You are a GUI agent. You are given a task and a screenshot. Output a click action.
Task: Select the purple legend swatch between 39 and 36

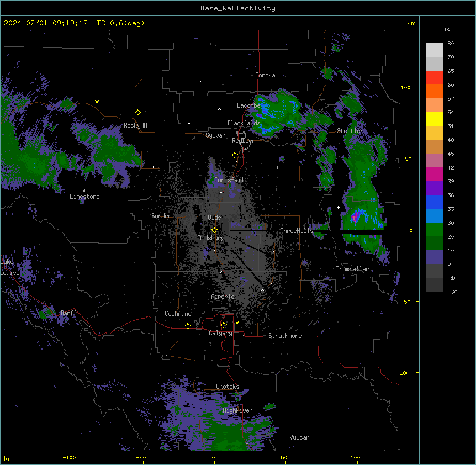point(434,188)
